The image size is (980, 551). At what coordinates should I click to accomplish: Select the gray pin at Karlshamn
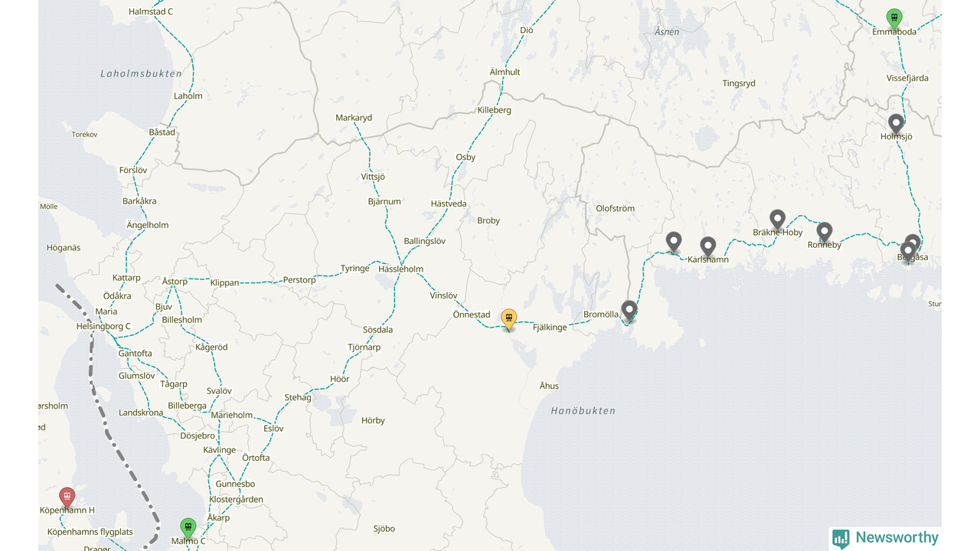[707, 246]
